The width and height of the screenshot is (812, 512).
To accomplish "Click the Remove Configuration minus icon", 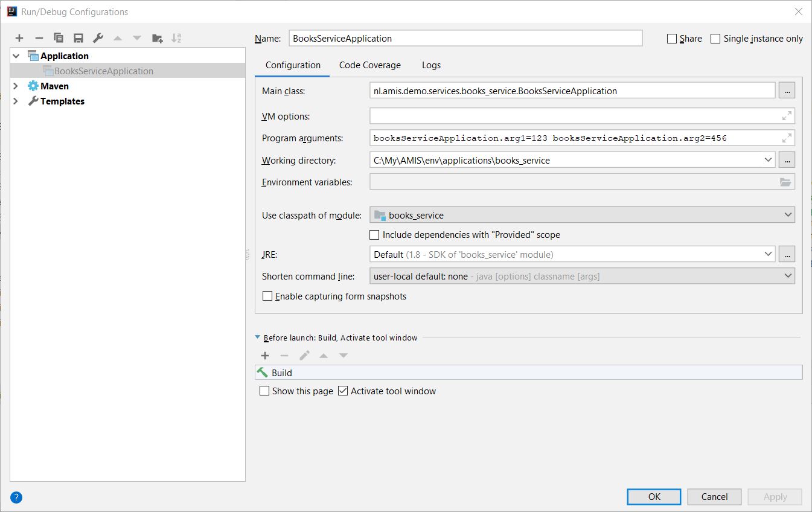I will 39,38.
